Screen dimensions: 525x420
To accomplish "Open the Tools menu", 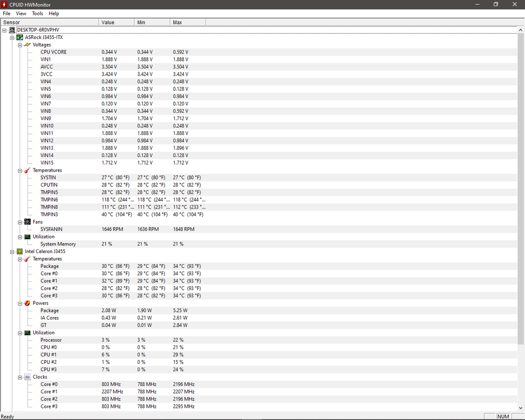I will 37,14.
